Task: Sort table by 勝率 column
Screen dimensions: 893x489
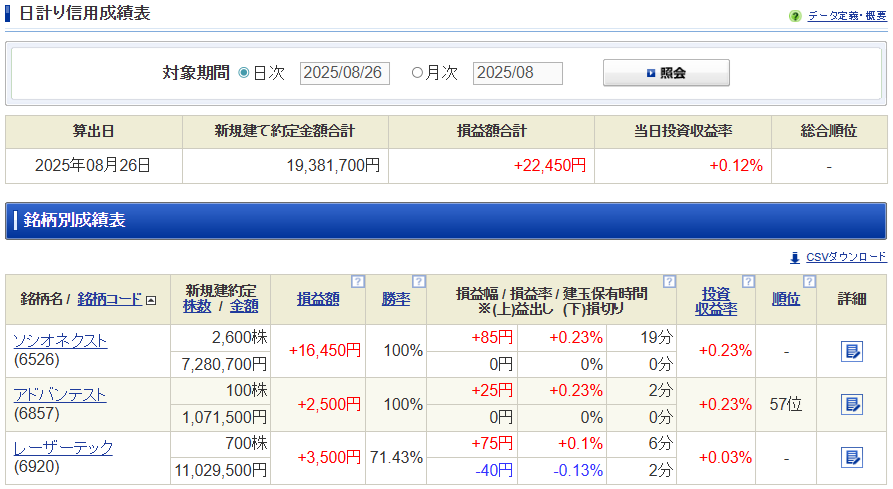Action: click(x=395, y=299)
